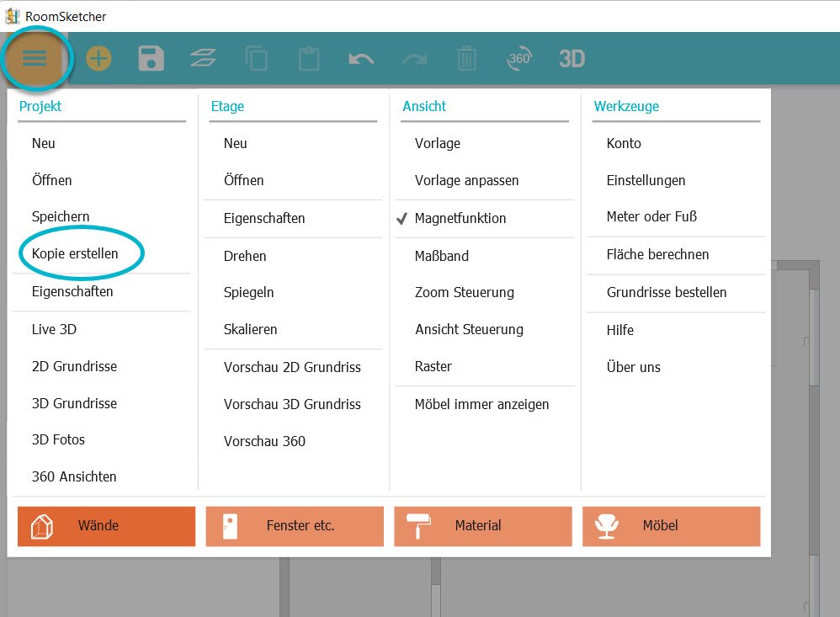This screenshot has width=840, height=617.
Task: Click the undo arrow icon
Action: (361, 58)
